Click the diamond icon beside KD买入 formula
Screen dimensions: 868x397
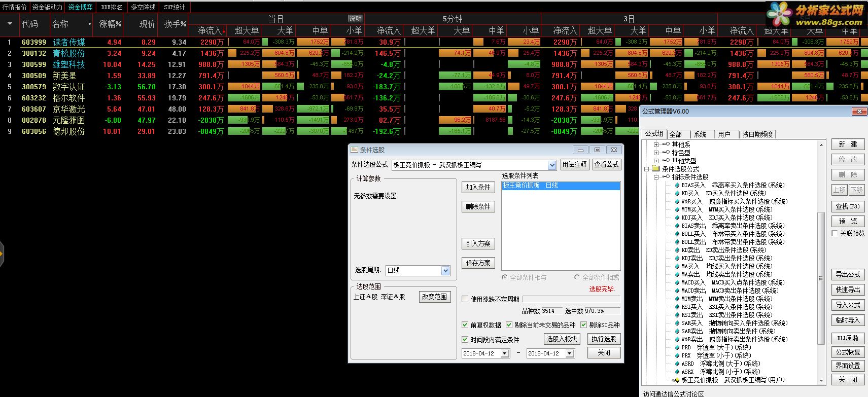pos(677,194)
